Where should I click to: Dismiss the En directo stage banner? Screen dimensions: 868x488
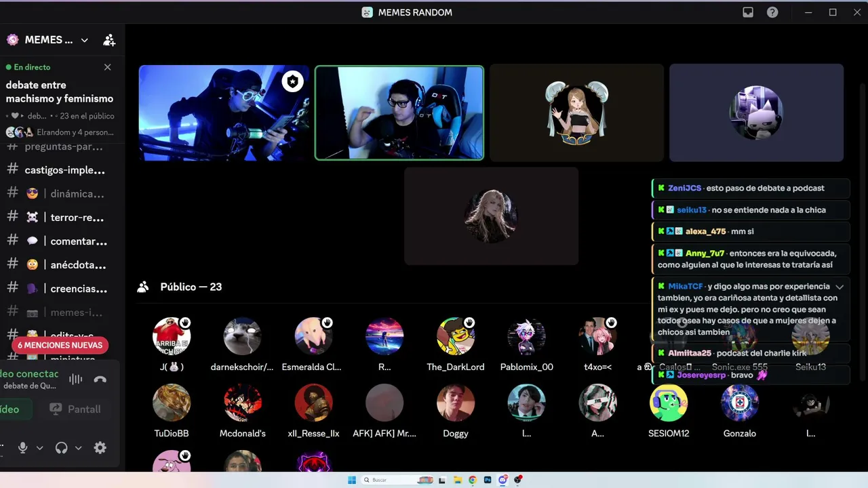point(107,67)
